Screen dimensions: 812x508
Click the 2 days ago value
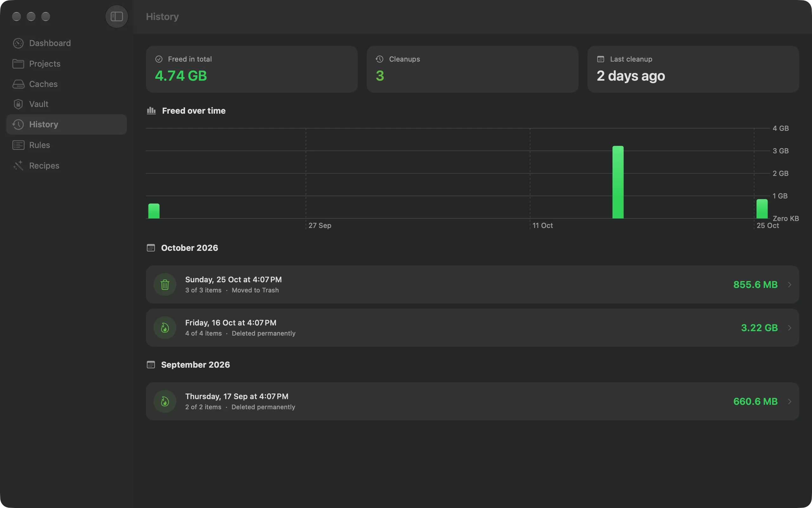[631, 76]
